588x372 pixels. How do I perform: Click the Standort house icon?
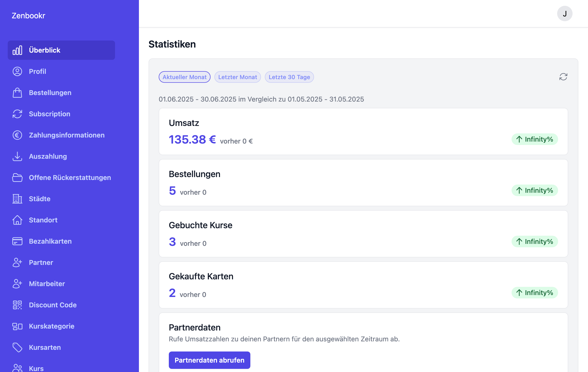(x=17, y=220)
